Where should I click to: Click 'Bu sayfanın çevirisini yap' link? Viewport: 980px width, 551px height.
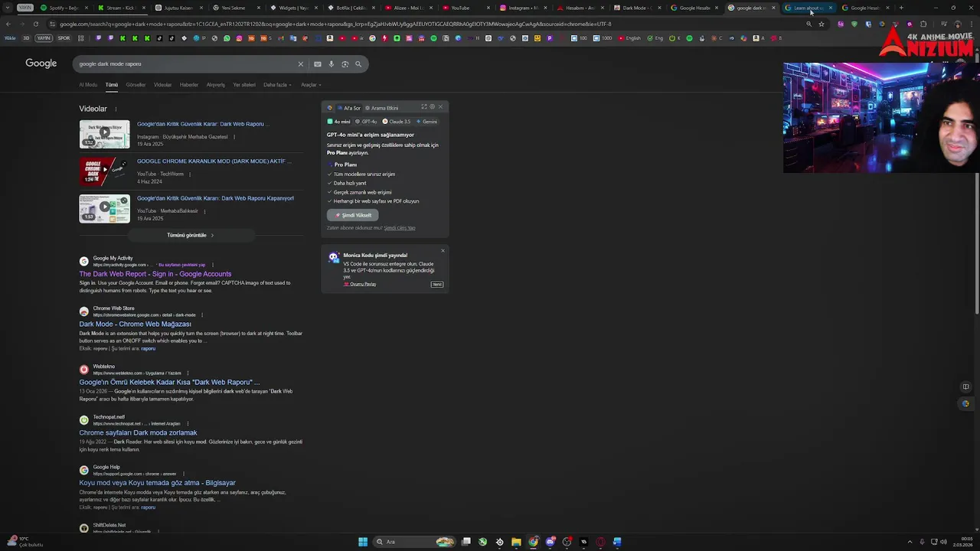pyautogui.click(x=181, y=265)
